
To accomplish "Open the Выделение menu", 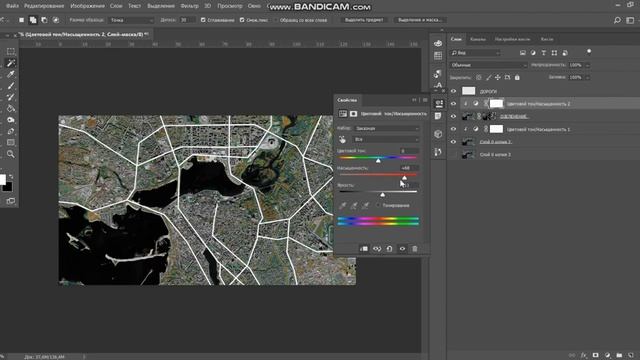I will pos(161,6).
